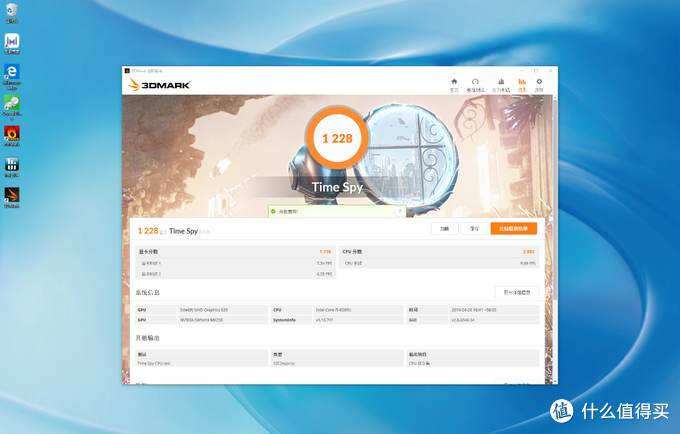This screenshot has height=434, width=680.
Task: Open the Home tab in 3DMark
Action: click(454, 85)
